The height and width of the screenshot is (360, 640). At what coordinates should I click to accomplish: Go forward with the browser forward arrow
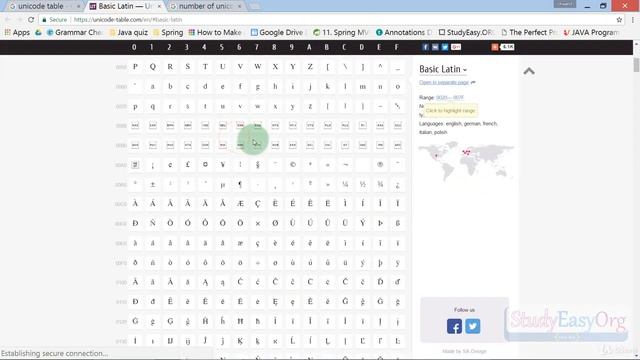coord(19,19)
